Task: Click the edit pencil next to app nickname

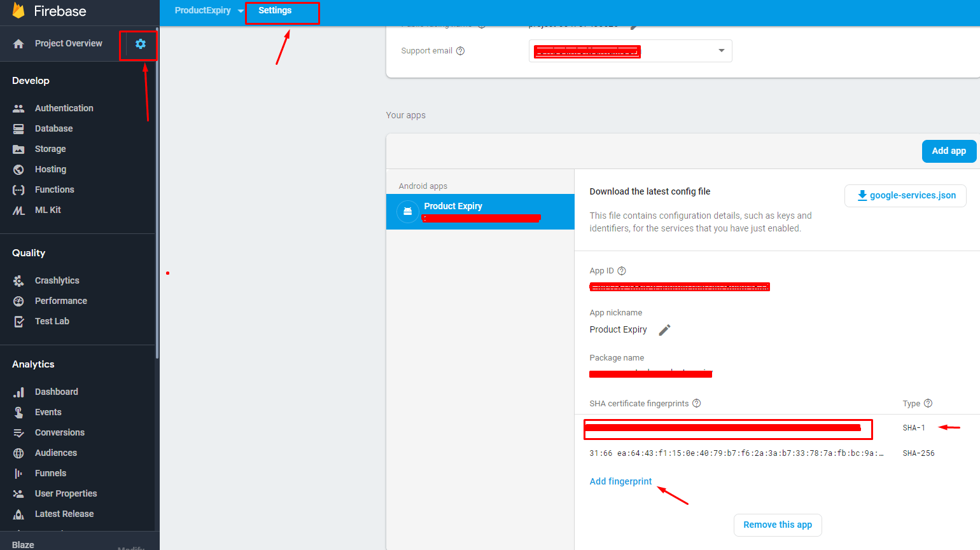Action: pyautogui.click(x=664, y=330)
